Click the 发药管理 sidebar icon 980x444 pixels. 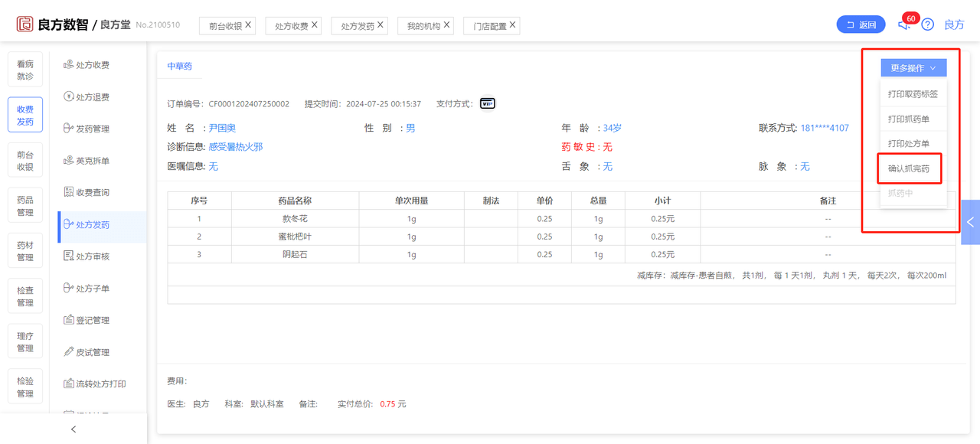(x=69, y=129)
